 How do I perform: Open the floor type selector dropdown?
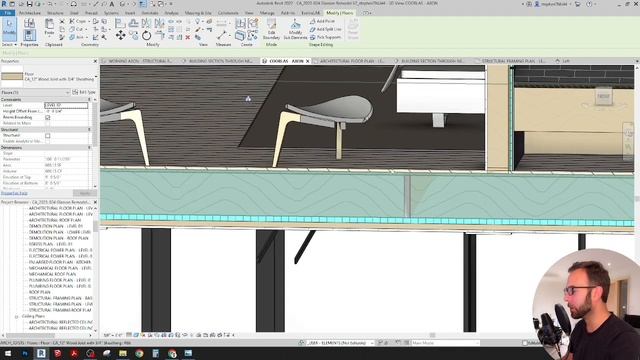96,76
